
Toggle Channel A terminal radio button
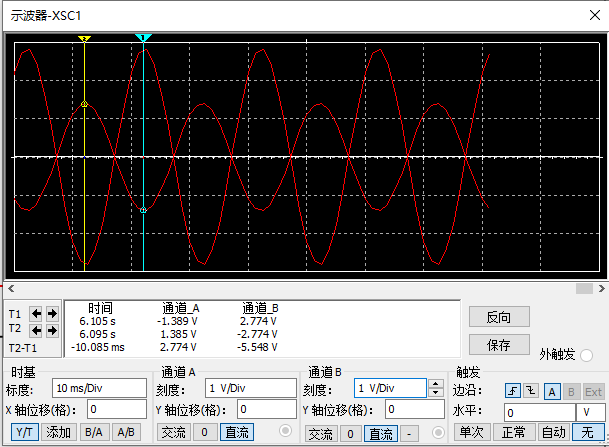(x=285, y=432)
